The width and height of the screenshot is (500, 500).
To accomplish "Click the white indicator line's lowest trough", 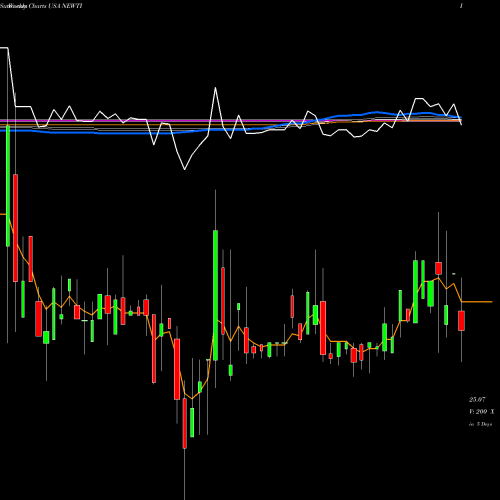I will point(185,169).
